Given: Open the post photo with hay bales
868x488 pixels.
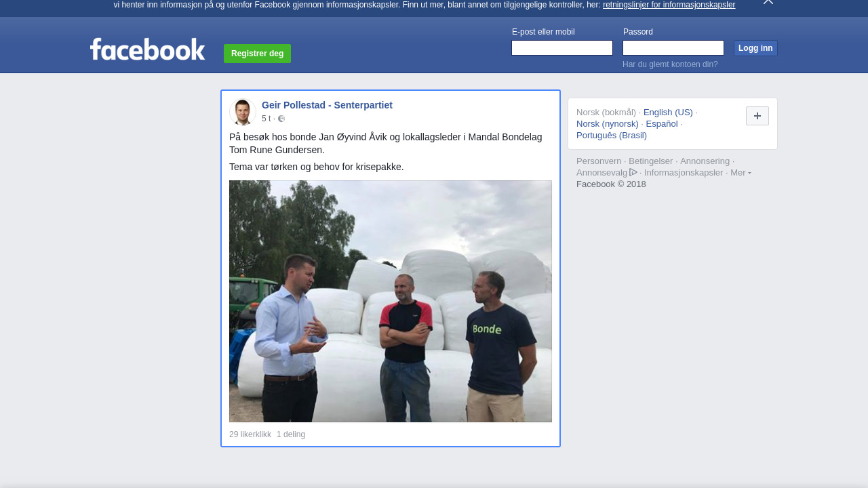Looking at the screenshot, I should pos(391,301).
